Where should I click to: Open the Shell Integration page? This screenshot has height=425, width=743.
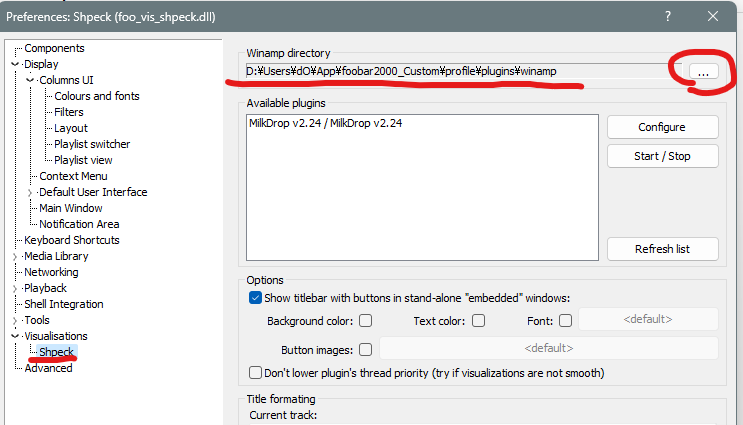click(63, 304)
